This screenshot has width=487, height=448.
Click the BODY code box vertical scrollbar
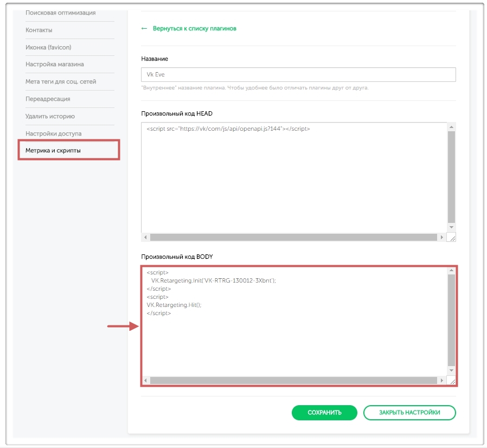pyautogui.click(x=451, y=320)
